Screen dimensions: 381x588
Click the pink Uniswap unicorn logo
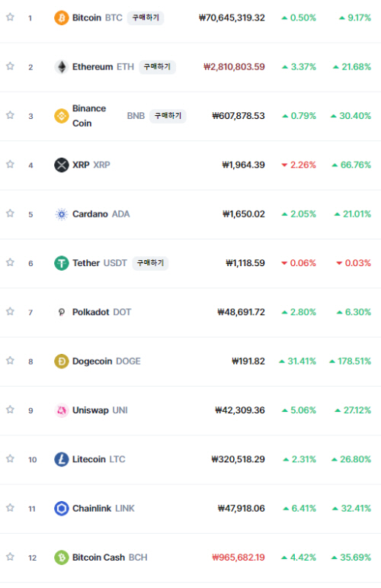click(x=62, y=410)
